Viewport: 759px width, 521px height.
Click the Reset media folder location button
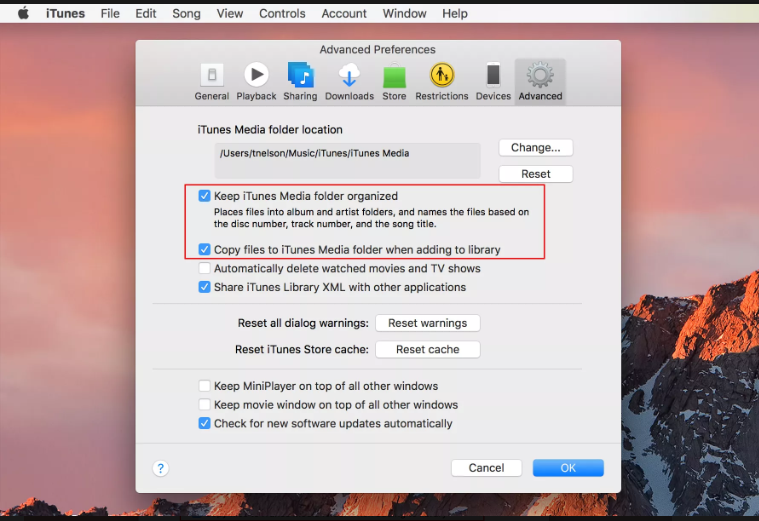tap(535, 174)
